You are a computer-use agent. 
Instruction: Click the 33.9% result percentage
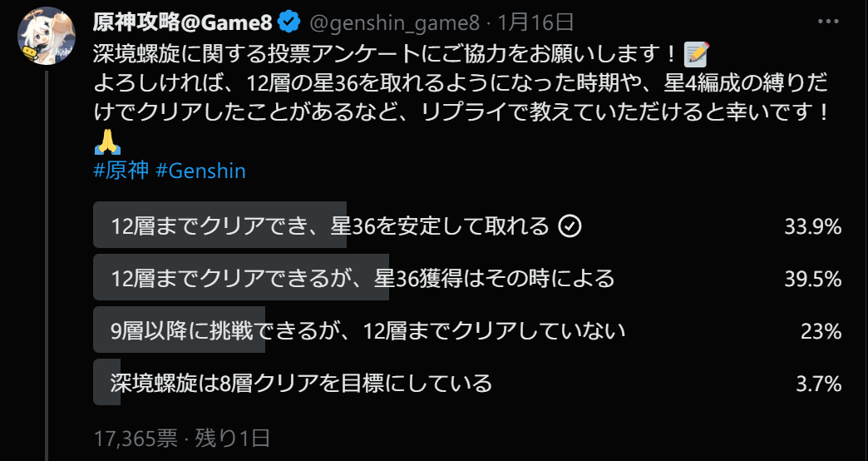tap(812, 226)
